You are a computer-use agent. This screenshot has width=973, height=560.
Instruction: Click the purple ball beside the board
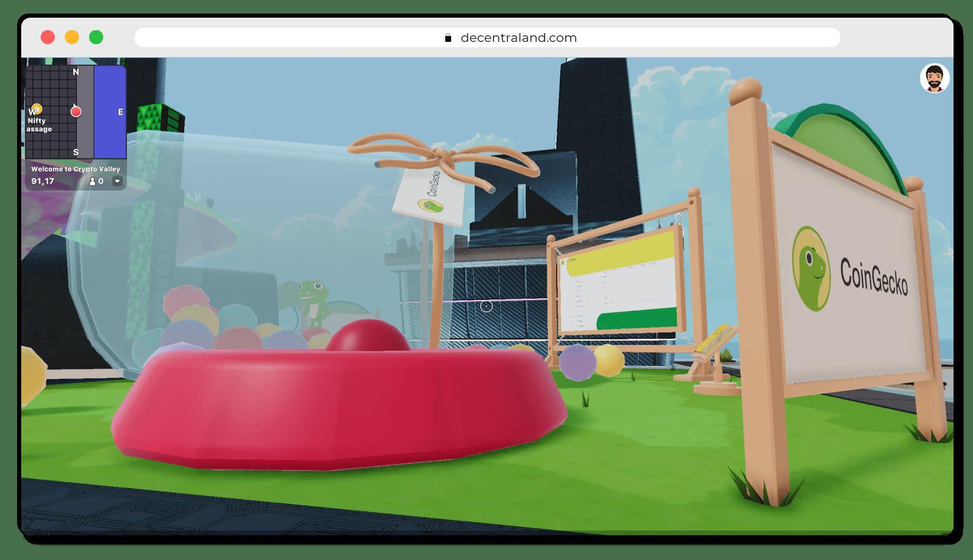coord(577,362)
